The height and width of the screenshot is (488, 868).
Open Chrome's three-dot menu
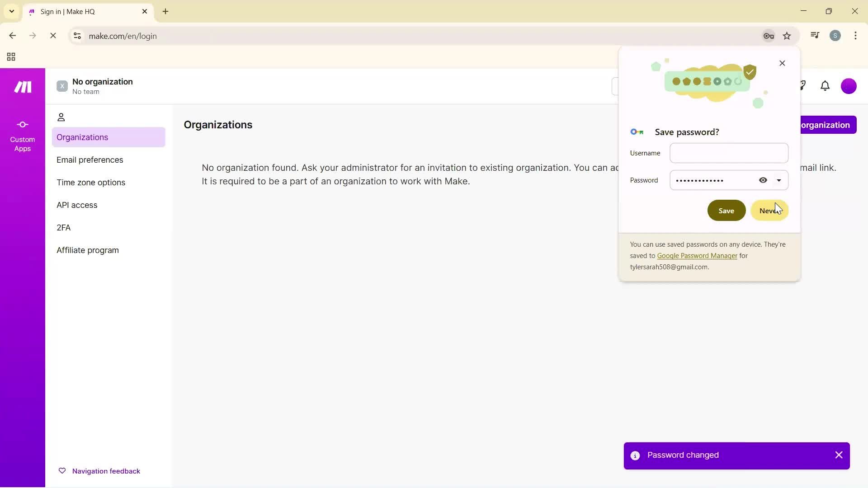(x=856, y=36)
